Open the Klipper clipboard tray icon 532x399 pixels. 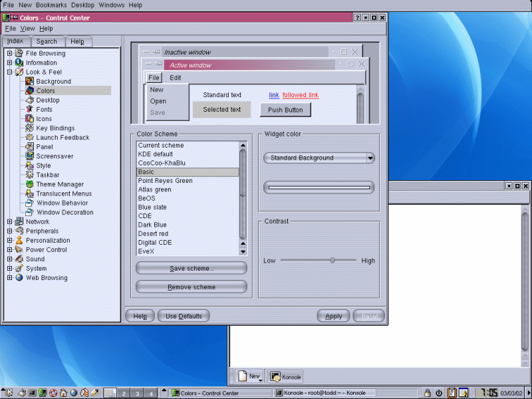452,393
